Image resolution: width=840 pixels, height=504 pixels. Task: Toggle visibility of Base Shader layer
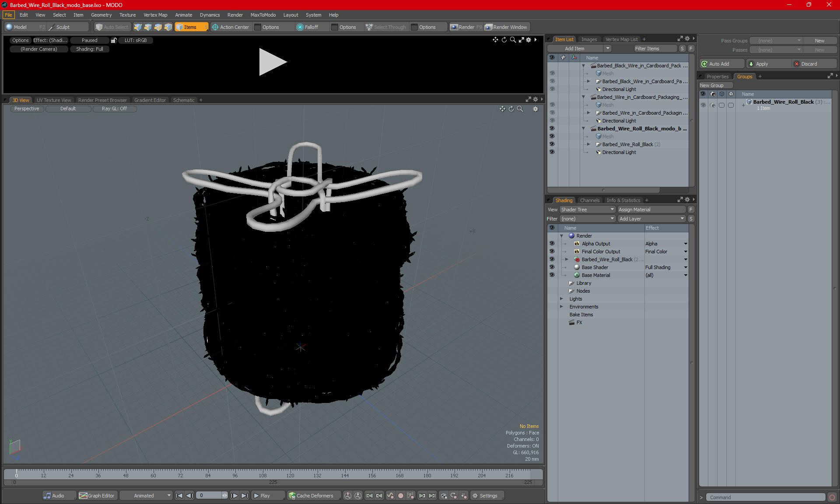click(552, 267)
